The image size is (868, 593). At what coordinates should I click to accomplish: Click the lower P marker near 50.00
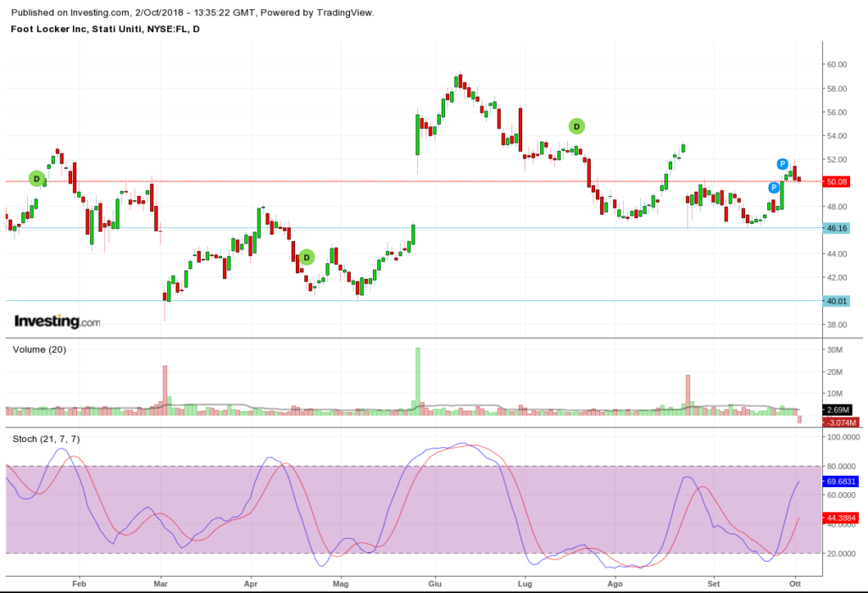(x=774, y=187)
